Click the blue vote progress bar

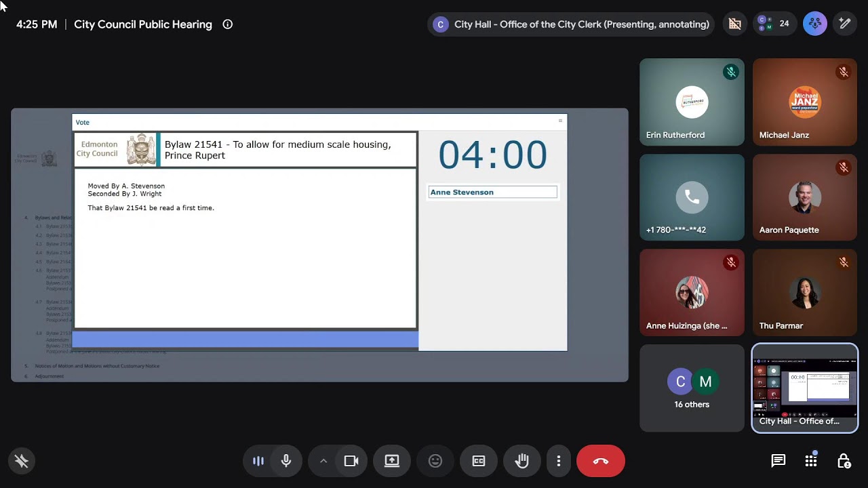245,339
